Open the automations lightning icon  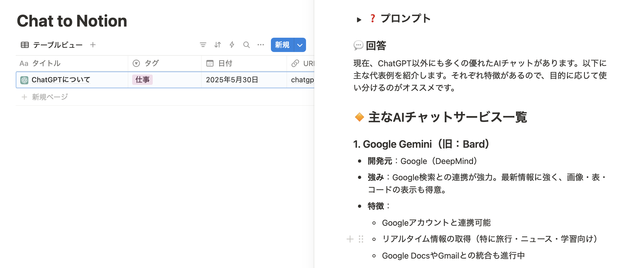click(232, 45)
